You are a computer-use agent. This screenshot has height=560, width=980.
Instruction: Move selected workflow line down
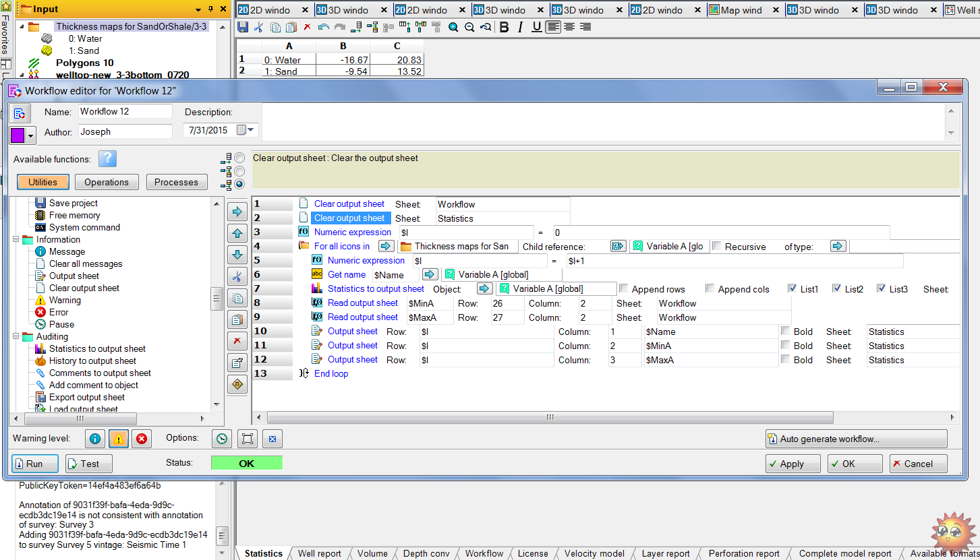[x=237, y=255]
